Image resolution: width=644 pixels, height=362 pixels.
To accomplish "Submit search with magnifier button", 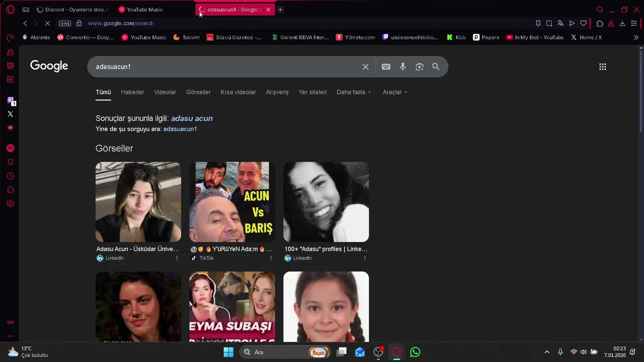I will click(436, 67).
